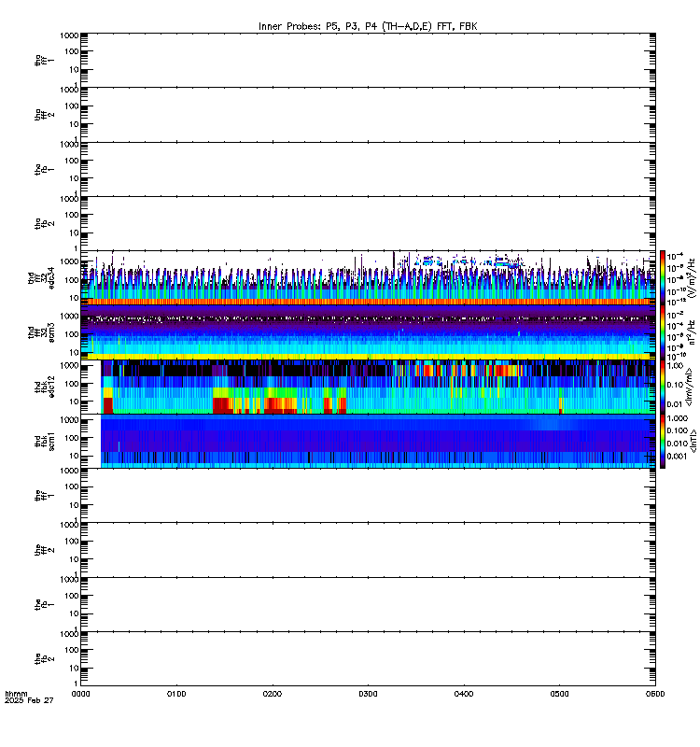Click the 0.001 value on scm1 color bar

678,457
